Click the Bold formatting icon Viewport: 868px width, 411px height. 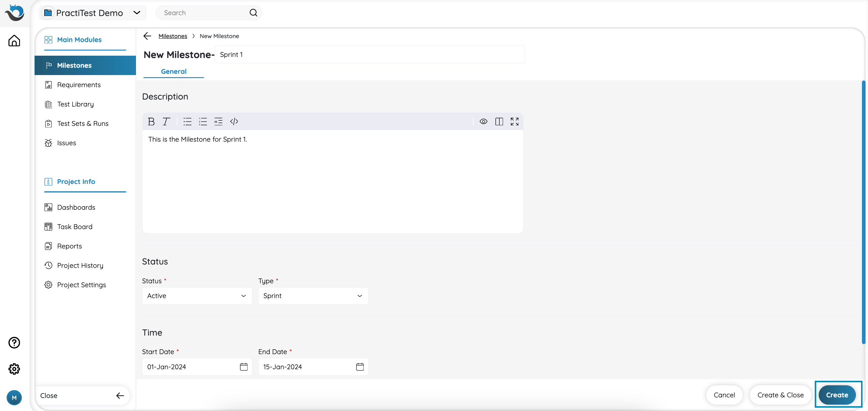click(151, 122)
